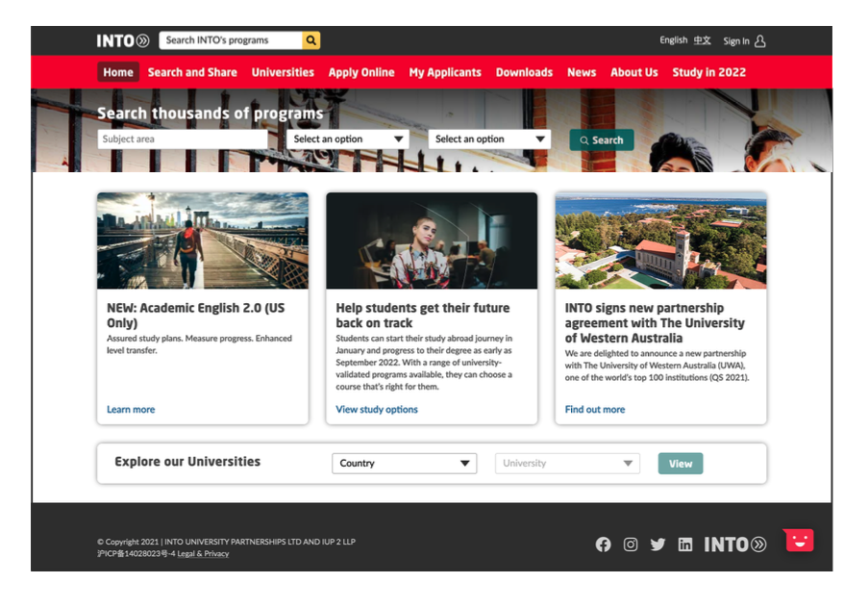Expand the University dropdown
The image size is (868, 608).
click(567, 464)
